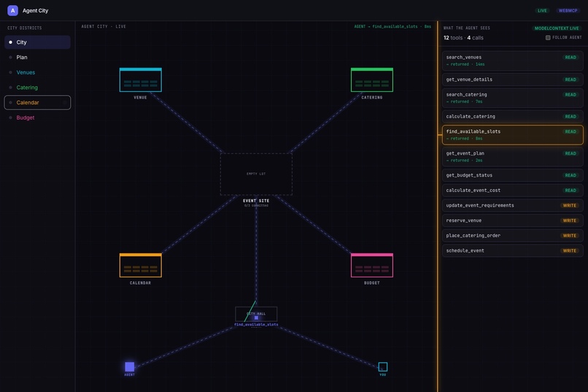Open the search_catering tool row

coord(513,98)
